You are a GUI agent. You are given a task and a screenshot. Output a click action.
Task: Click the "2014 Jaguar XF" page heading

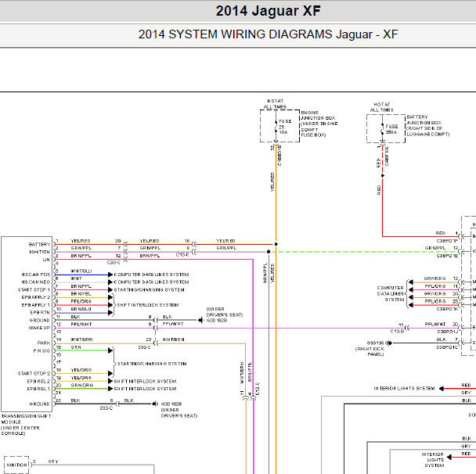[x=268, y=11]
